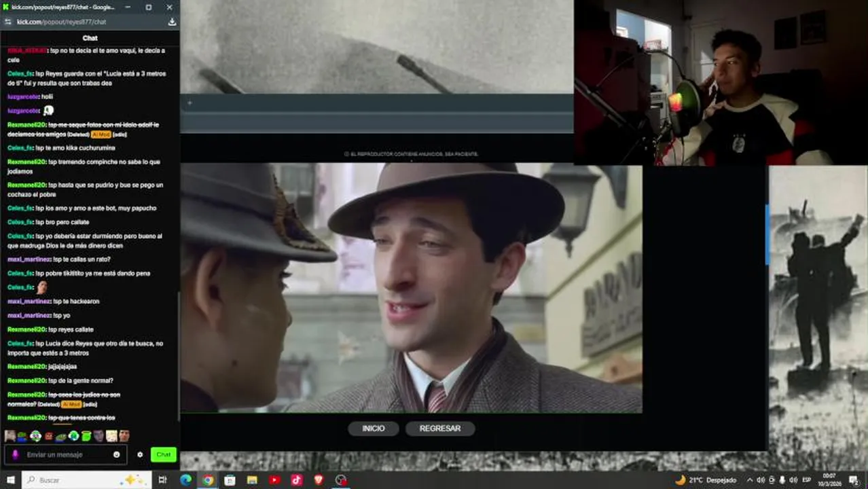Click chat message 'tsp te callas un rato?'
The height and width of the screenshot is (489, 868).
pyautogui.click(x=82, y=259)
